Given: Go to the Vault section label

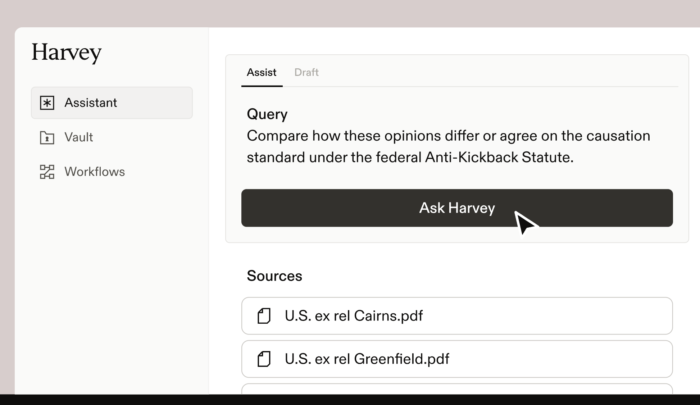Looking at the screenshot, I should [79, 137].
